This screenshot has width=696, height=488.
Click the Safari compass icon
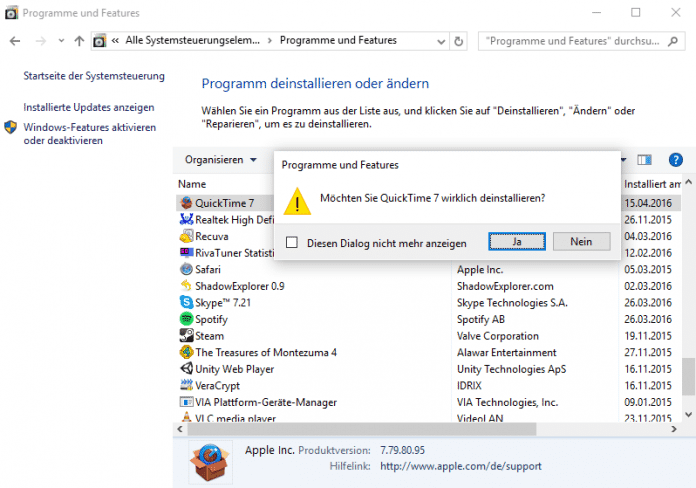pyautogui.click(x=186, y=269)
